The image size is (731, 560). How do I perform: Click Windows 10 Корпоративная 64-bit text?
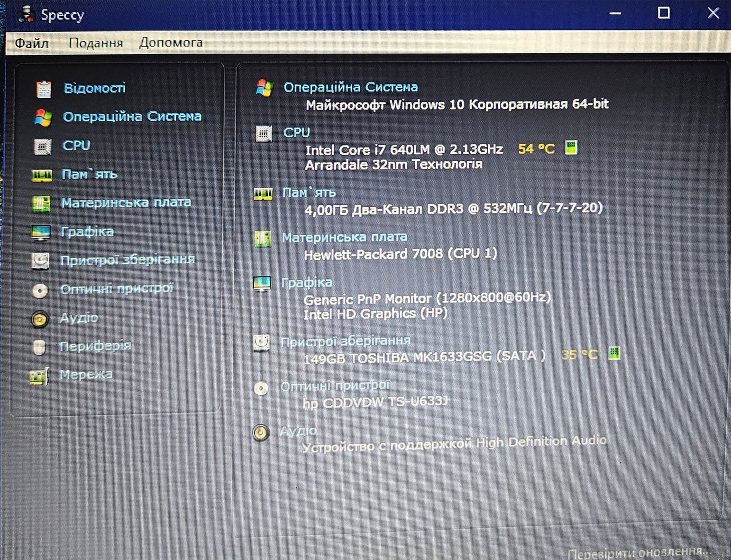(x=457, y=104)
